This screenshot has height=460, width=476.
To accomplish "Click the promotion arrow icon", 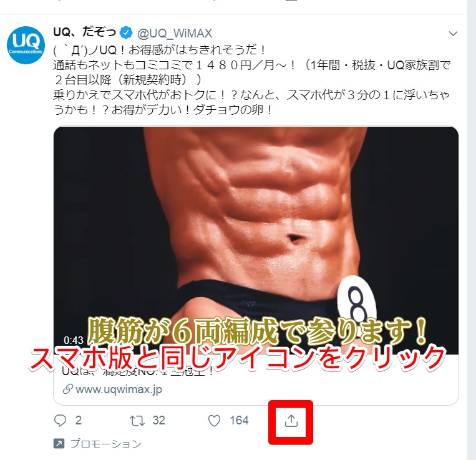I will click(59, 444).
